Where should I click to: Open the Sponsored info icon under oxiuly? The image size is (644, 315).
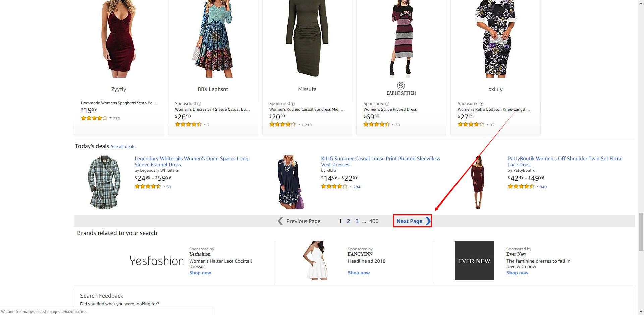[481, 104]
